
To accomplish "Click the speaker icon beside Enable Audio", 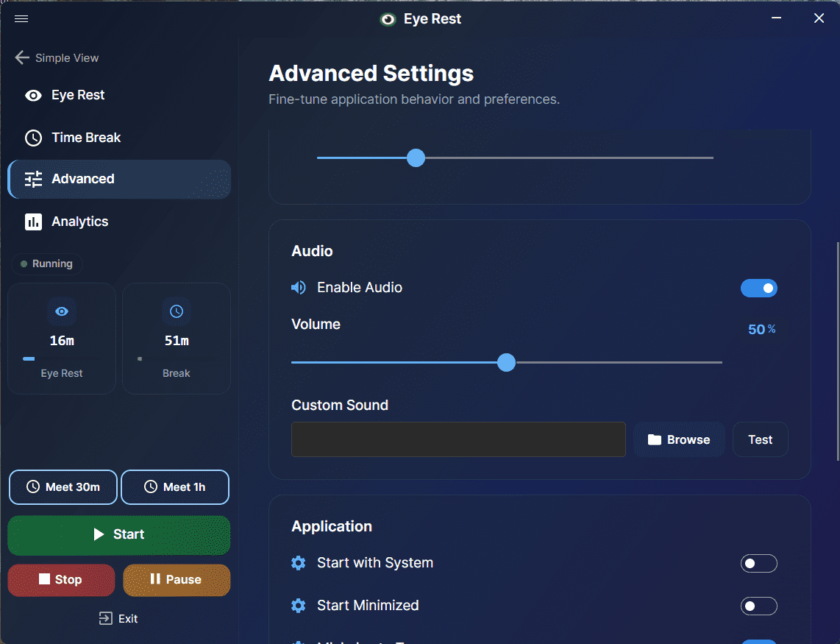I will coord(299,288).
